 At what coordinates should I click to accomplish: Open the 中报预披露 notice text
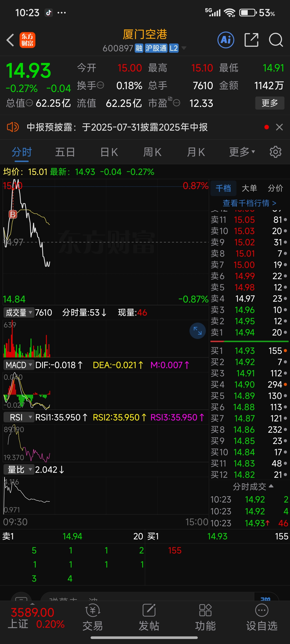pos(117,127)
